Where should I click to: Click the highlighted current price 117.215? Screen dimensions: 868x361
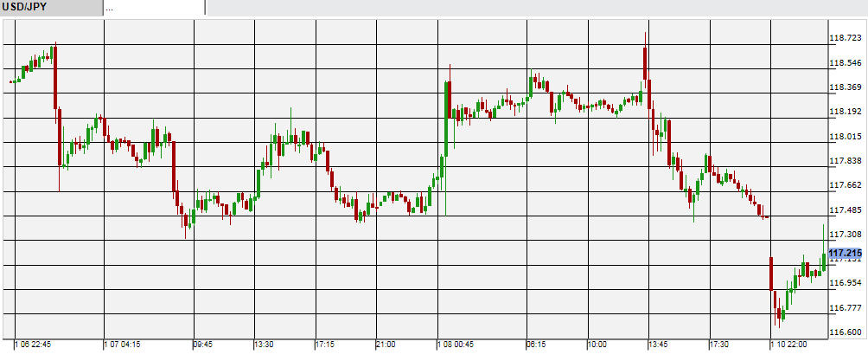(845, 253)
